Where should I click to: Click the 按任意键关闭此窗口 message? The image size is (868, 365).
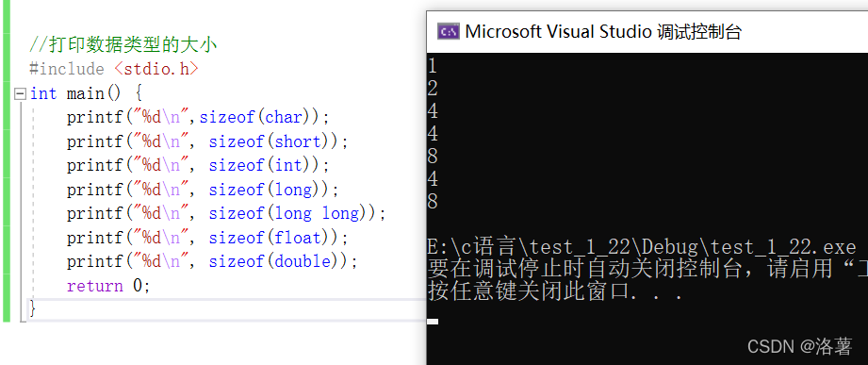click(556, 290)
